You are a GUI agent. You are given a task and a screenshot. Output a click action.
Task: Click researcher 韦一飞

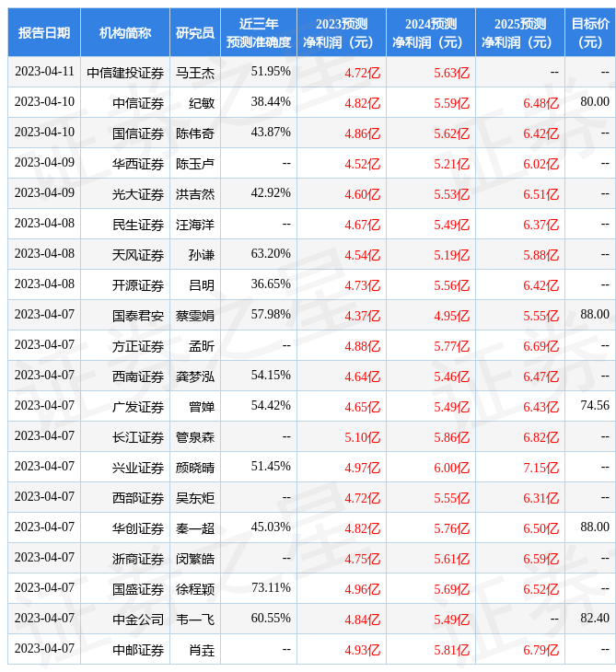pyautogui.click(x=194, y=620)
